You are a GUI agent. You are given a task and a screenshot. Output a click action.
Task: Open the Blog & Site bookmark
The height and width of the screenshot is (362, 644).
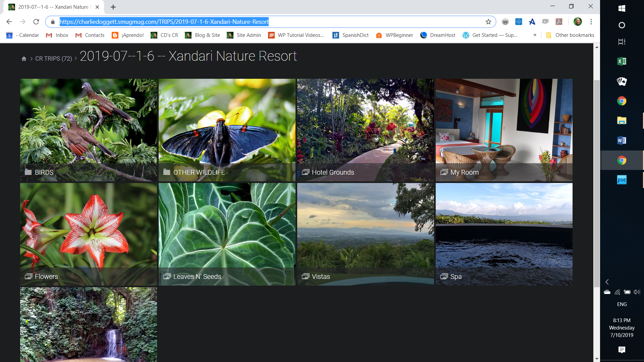[203, 35]
